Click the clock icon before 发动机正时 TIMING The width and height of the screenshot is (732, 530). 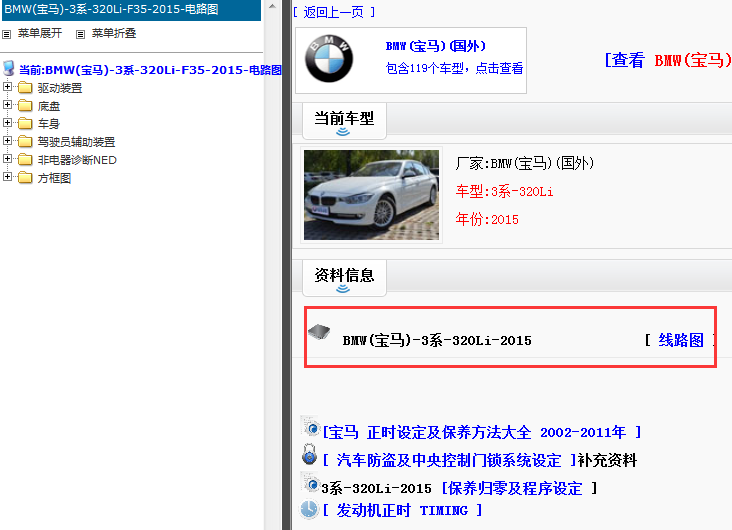pyautogui.click(x=309, y=509)
